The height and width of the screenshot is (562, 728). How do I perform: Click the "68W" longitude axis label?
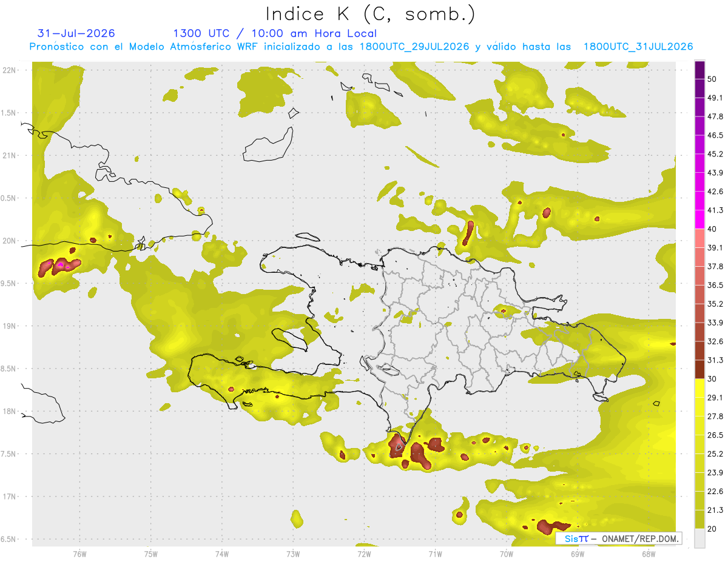[649, 554]
